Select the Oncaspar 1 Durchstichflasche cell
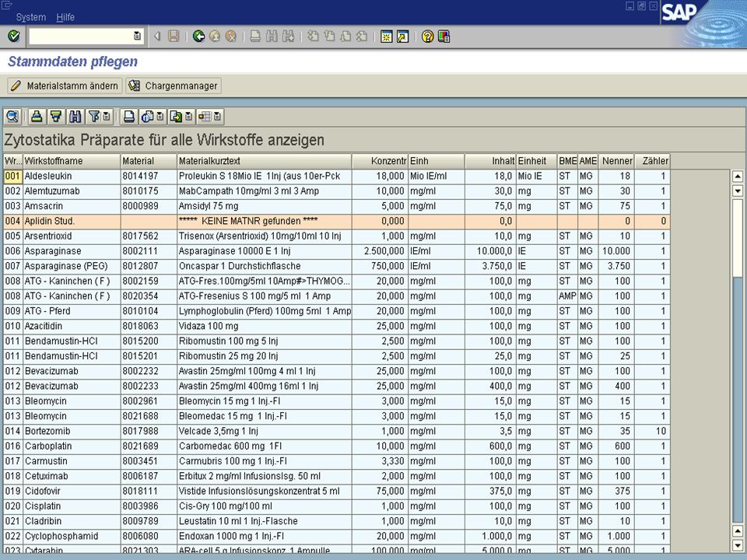 pos(265,266)
